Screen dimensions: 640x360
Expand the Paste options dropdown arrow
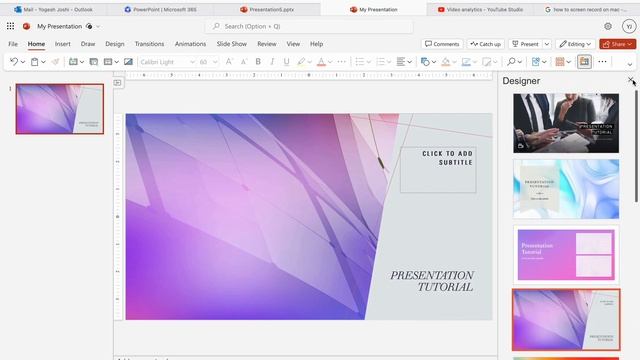[x=43, y=62]
